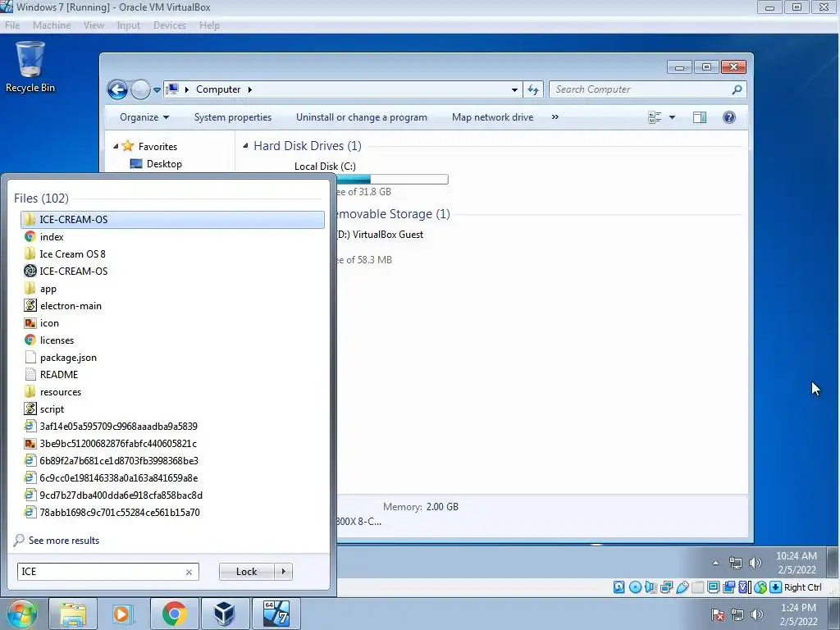The height and width of the screenshot is (630, 840).
Task: Click System properties toolbar button
Action: 232,117
